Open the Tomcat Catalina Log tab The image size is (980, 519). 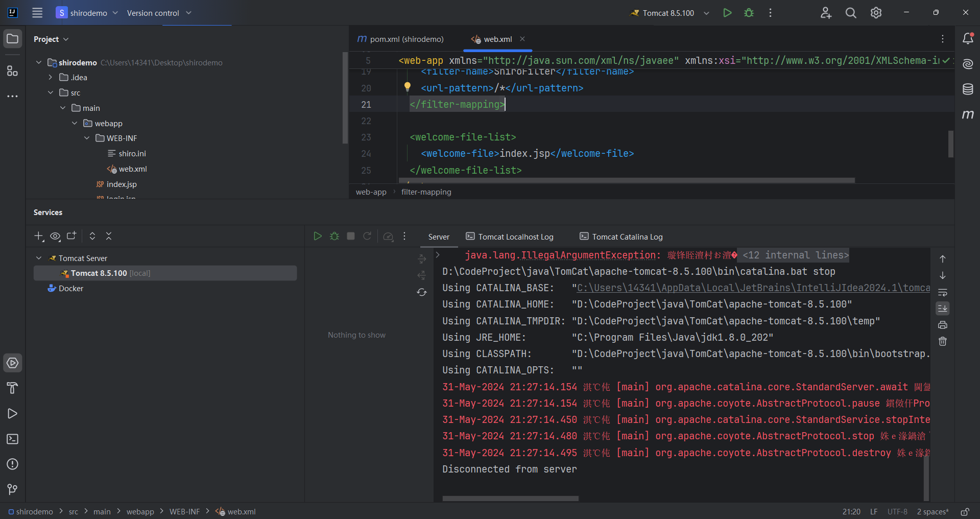(x=621, y=237)
